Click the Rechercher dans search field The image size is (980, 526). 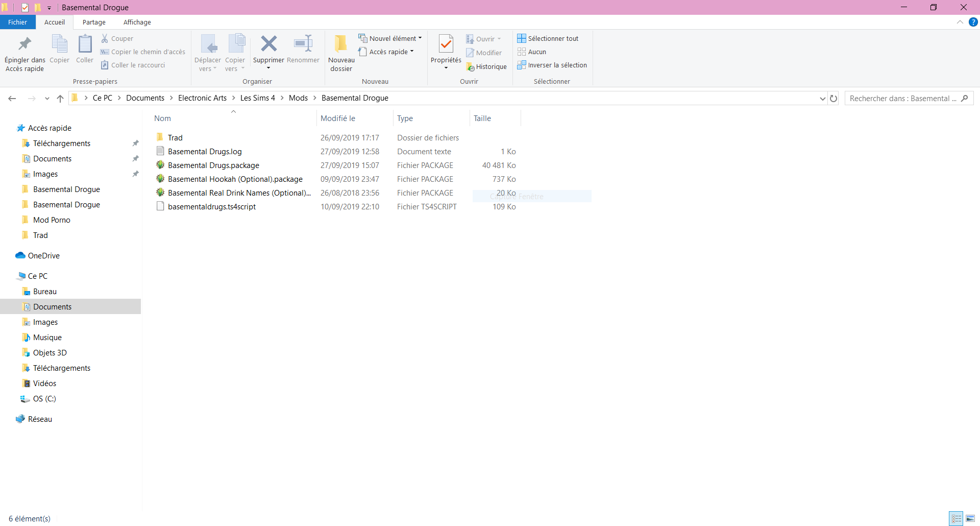[x=909, y=98]
